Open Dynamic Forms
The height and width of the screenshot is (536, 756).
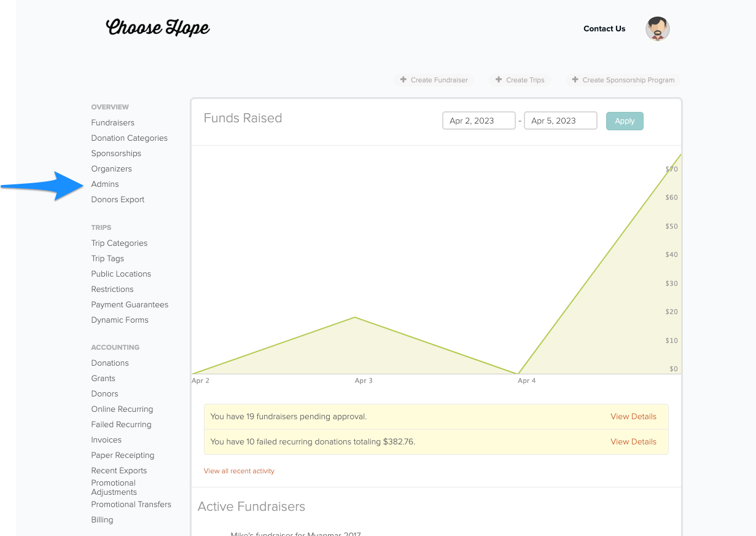(x=120, y=320)
